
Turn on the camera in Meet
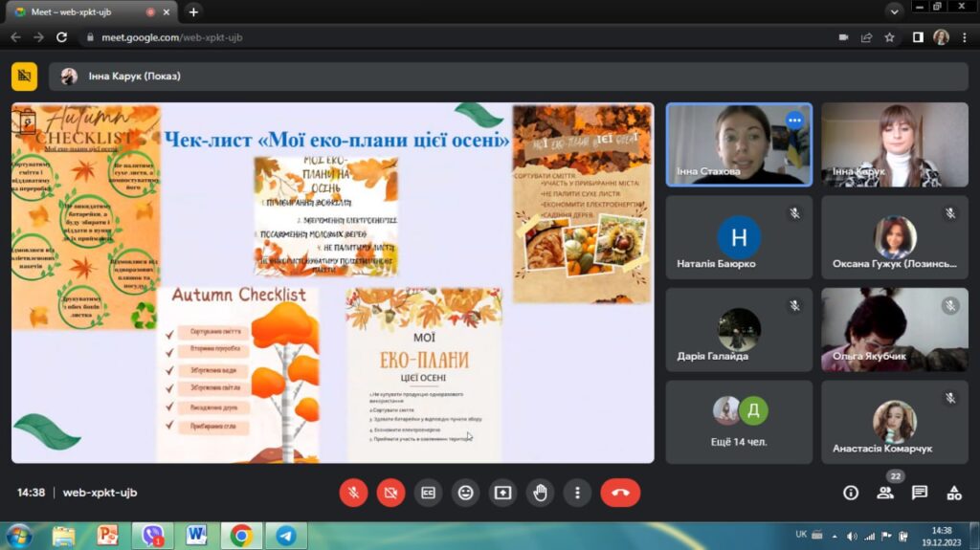[390, 493]
